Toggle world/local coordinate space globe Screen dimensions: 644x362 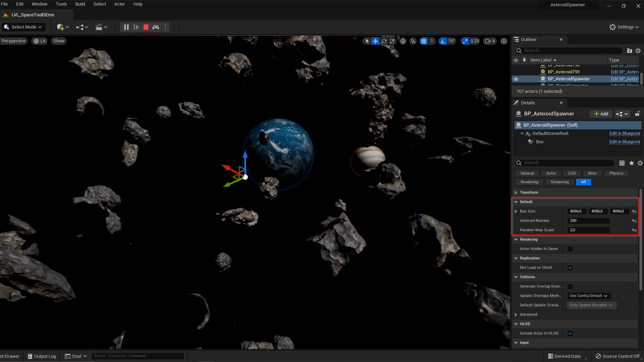(x=403, y=41)
